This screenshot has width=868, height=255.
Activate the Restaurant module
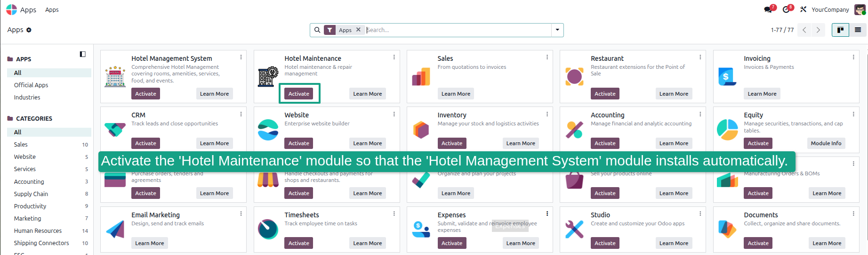point(605,94)
